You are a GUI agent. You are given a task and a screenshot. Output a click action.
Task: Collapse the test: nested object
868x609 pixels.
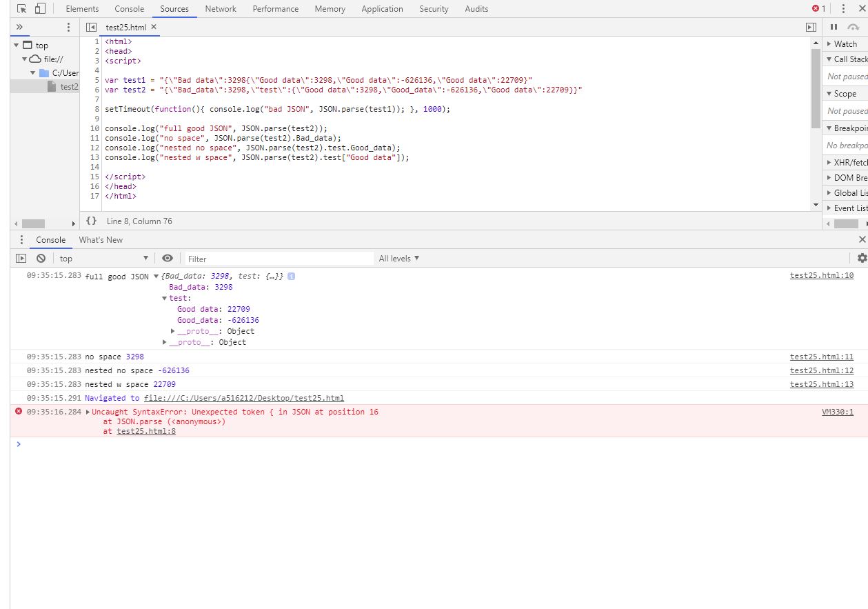165,299
